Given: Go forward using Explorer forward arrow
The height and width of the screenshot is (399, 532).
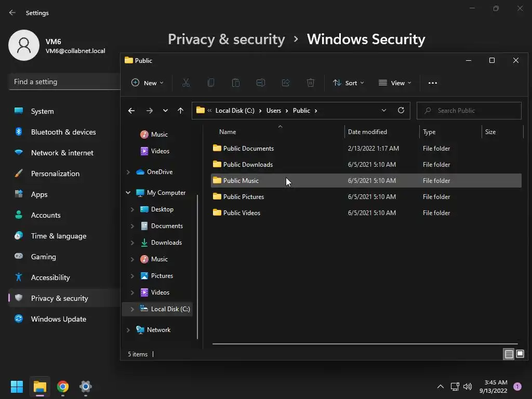Looking at the screenshot, I should [x=149, y=111].
